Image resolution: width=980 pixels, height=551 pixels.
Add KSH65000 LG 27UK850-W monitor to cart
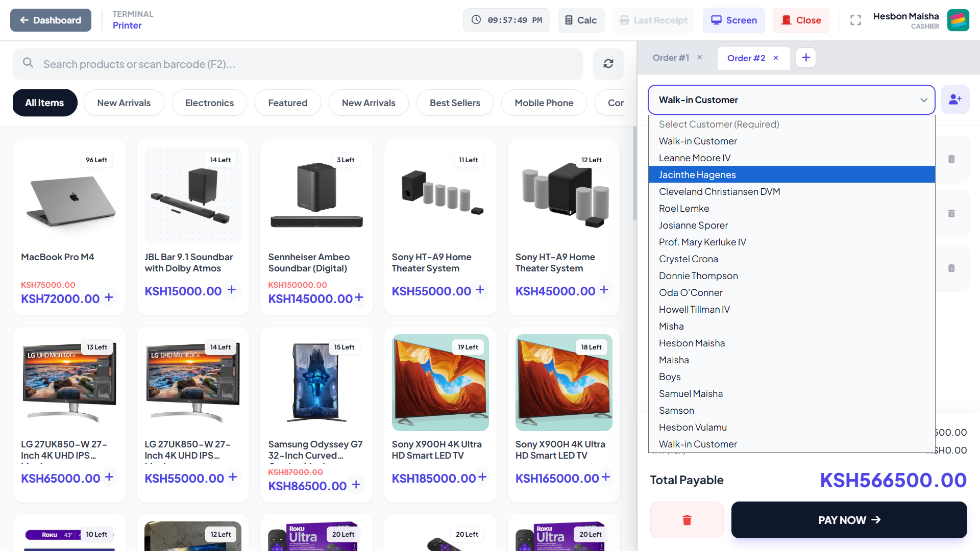(109, 477)
